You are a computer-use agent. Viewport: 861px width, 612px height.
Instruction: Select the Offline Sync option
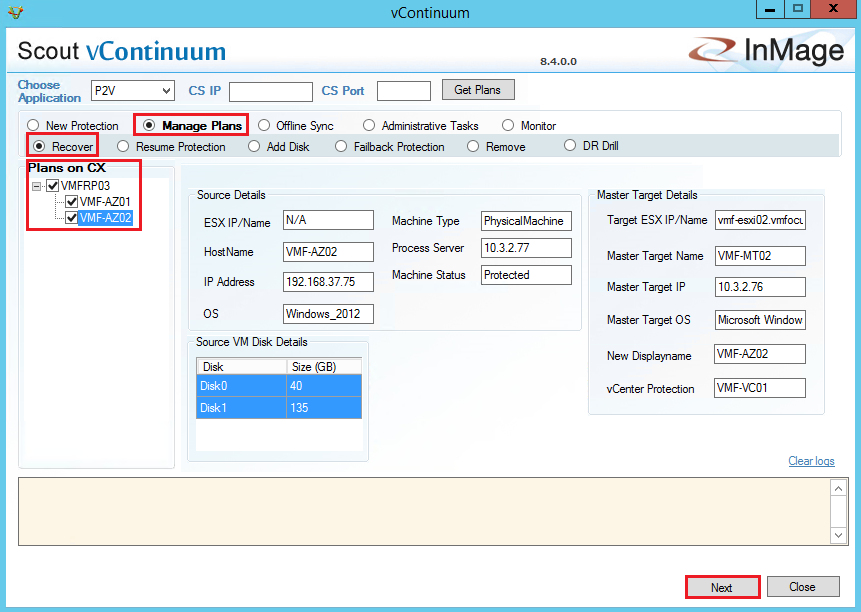pos(264,126)
